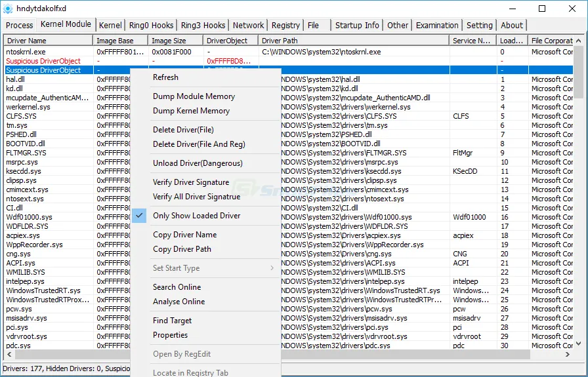This screenshot has height=377, width=588.
Task: Choose Delete Driver(File) entry
Action: (205, 130)
